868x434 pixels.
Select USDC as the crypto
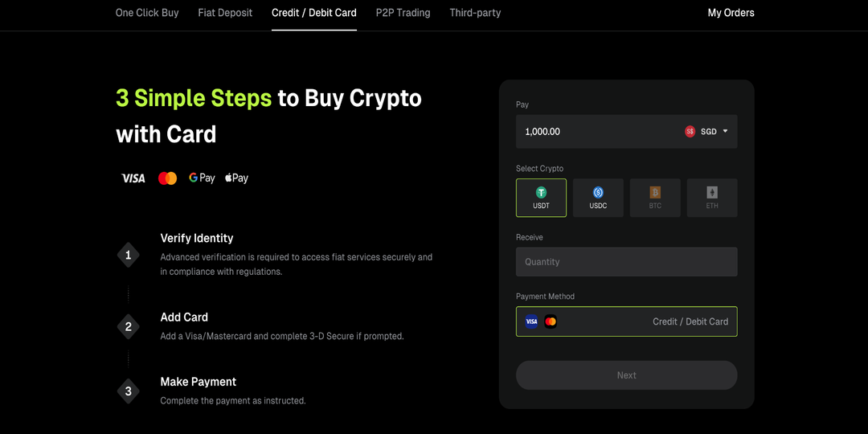click(598, 198)
